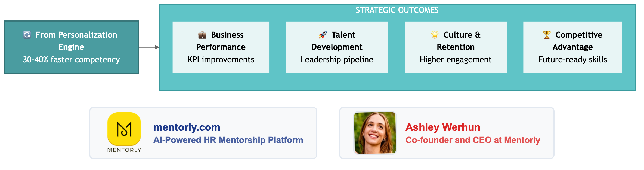Screen dimensions: 644x170
Task: Click the Ashley Werhun name link
Action: point(443,127)
